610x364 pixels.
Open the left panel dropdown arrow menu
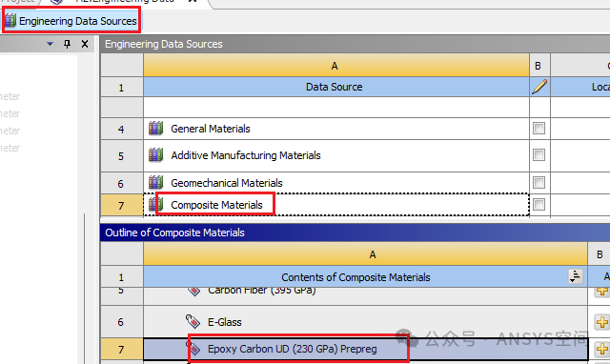[x=50, y=44]
